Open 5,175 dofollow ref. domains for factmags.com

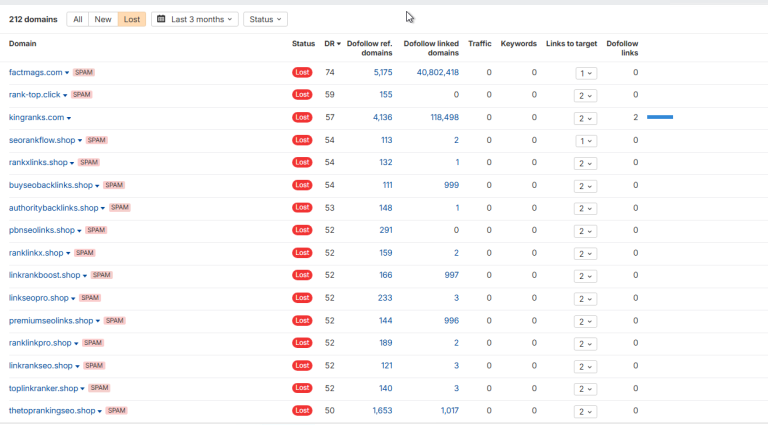(x=383, y=72)
